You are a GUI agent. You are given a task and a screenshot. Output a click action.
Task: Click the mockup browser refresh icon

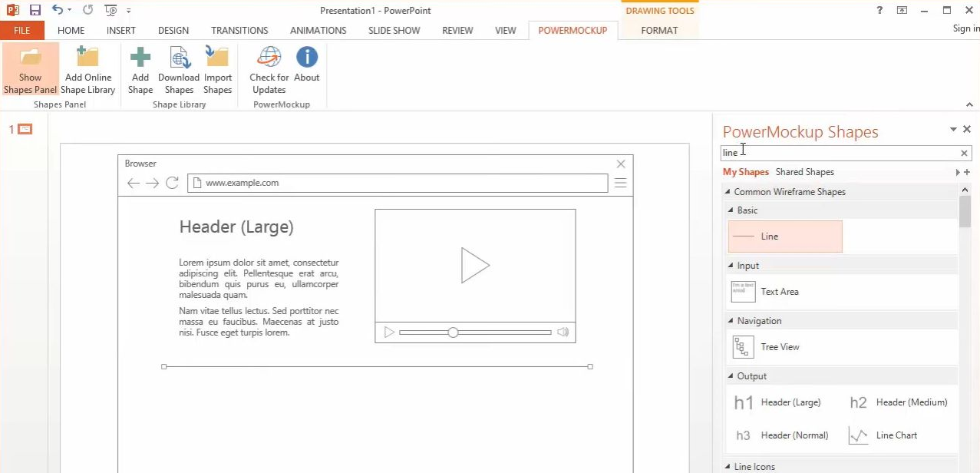[173, 183]
